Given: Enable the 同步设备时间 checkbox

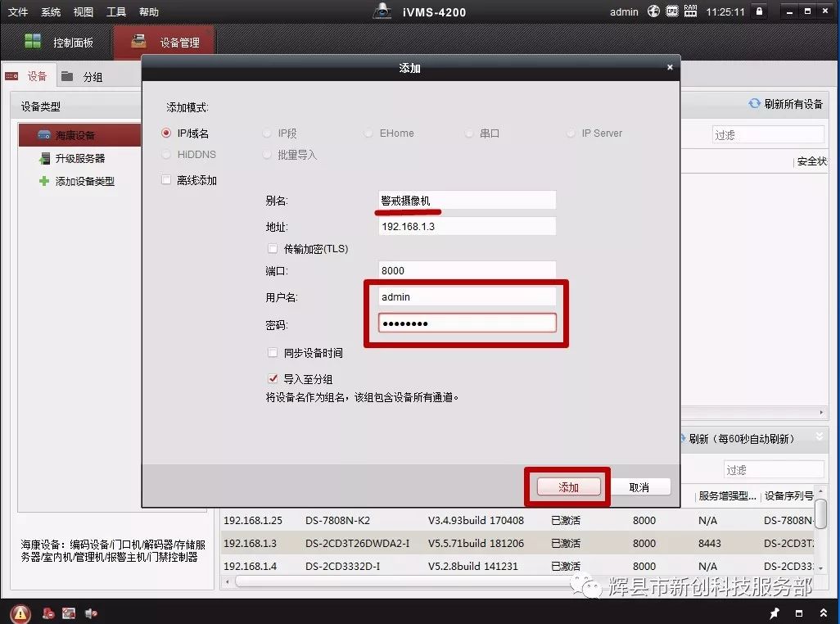Looking at the screenshot, I should point(273,352).
